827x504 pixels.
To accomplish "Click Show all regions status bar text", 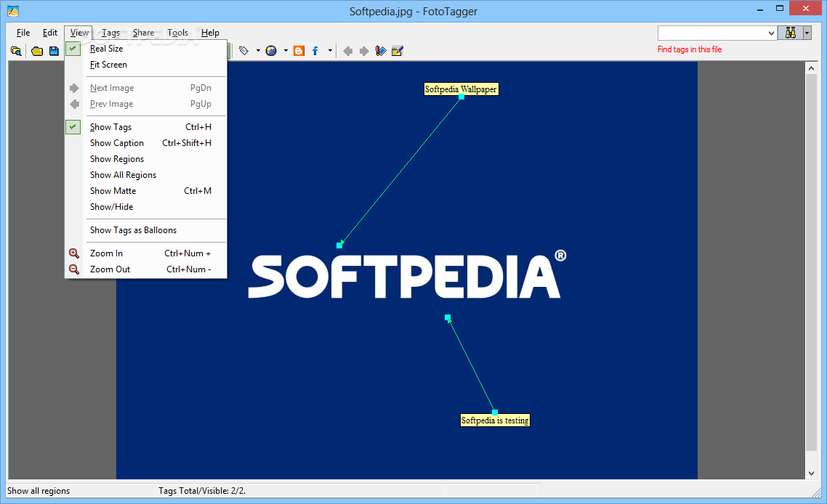I will [x=39, y=491].
